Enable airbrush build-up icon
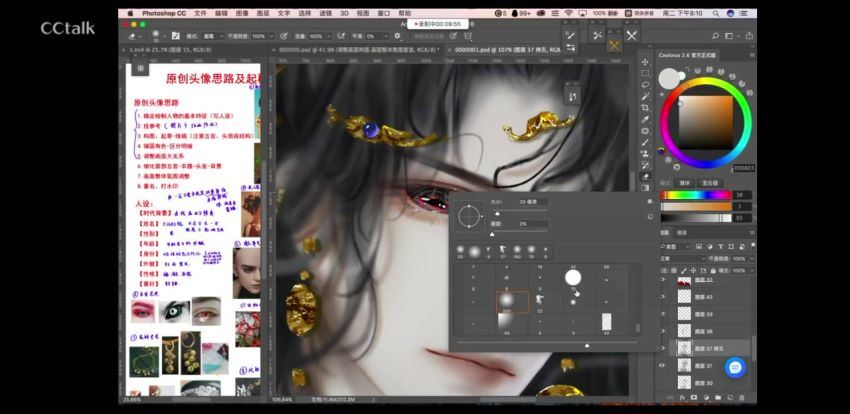Screen dimensions: 850x414 (x=341, y=36)
